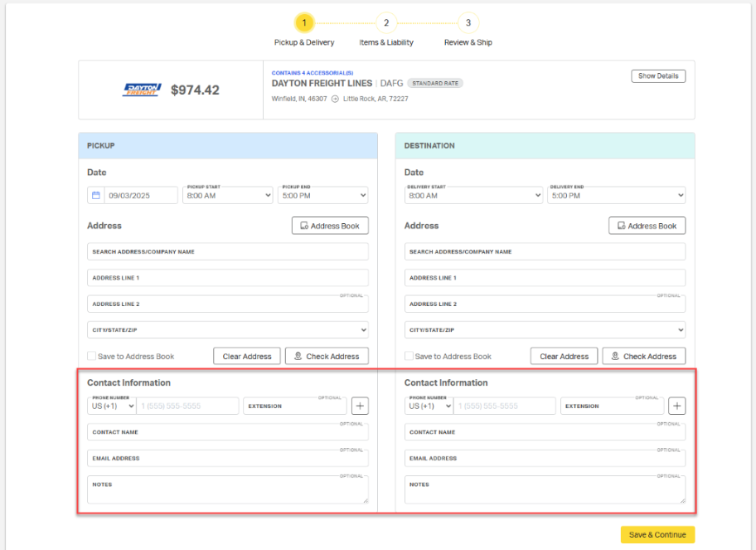Go to step 3 Review & Ship
This screenshot has width=756, height=550.
click(x=468, y=23)
